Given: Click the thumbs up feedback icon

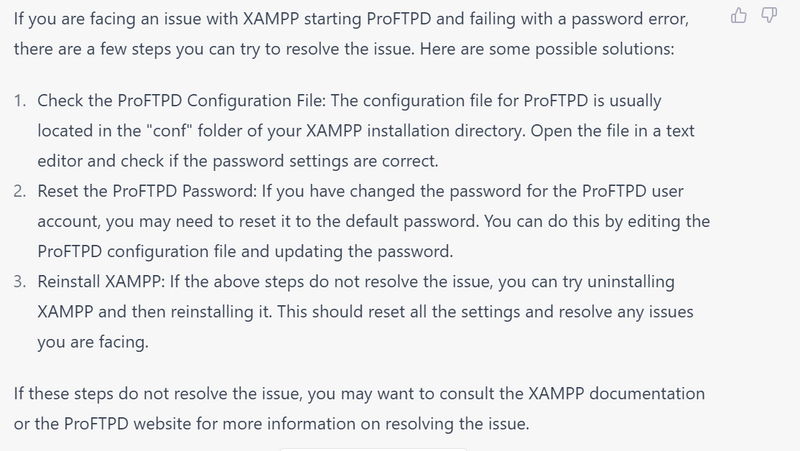Looking at the screenshot, I should 738,16.
